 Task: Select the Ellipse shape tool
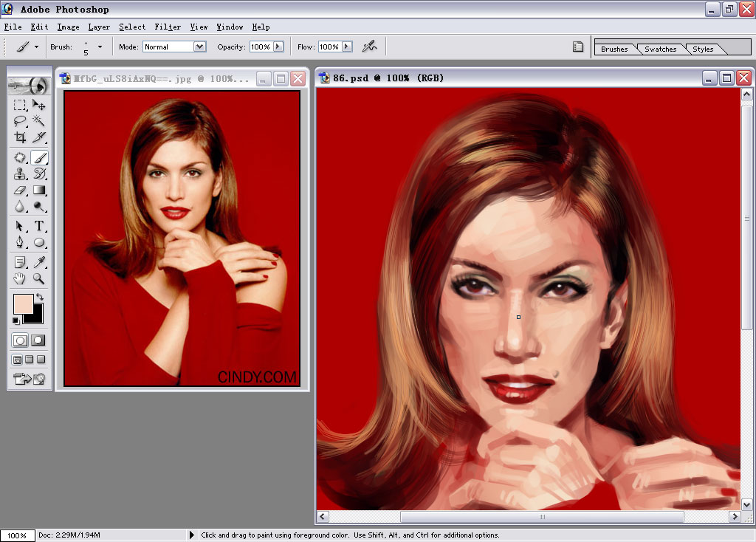click(39, 242)
